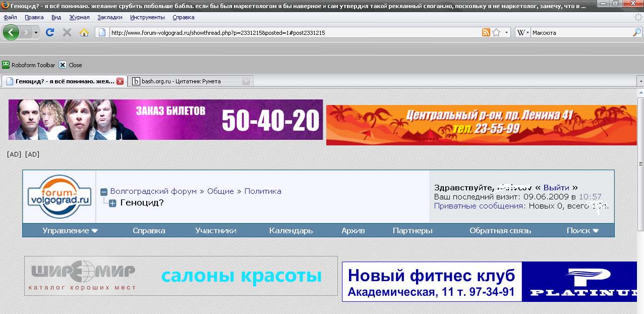
Task: Close the Геноцид forum tab
Action: [x=120, y=81]
